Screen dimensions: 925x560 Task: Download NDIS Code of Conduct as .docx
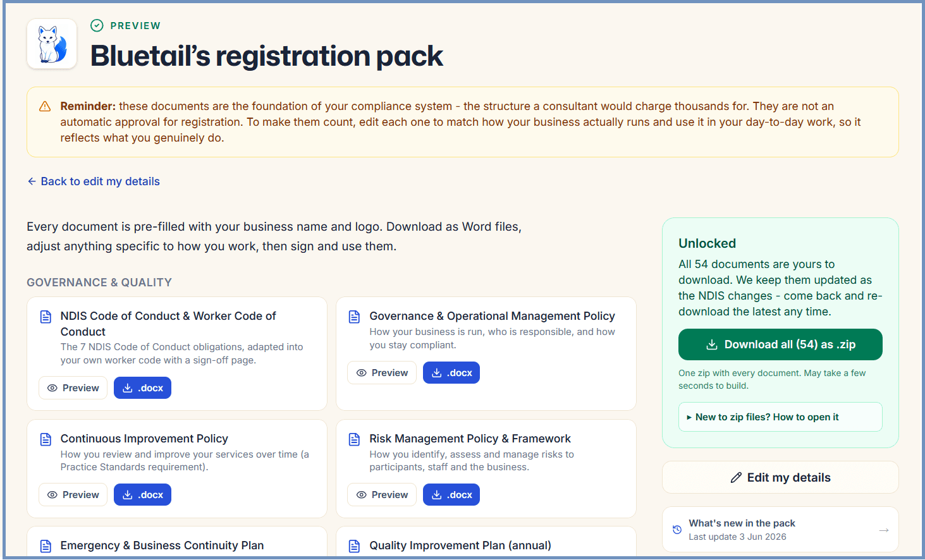pos(142,388)
